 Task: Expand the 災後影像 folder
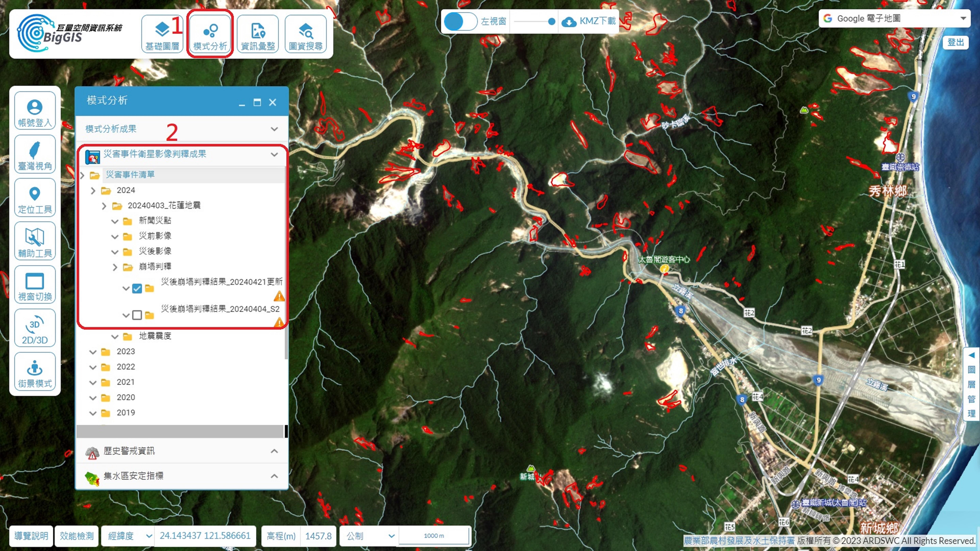coord(115,252)
